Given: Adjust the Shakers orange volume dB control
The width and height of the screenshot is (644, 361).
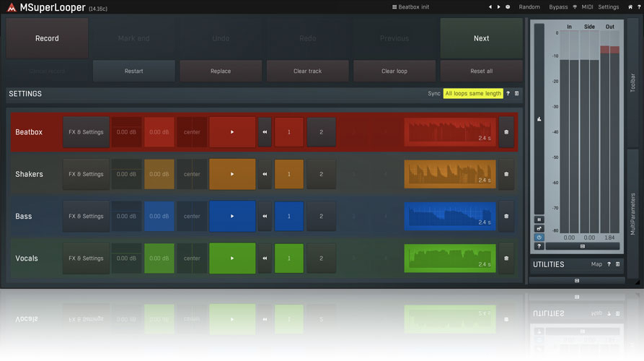Looking at the screenshot, I should pos(159,174).
